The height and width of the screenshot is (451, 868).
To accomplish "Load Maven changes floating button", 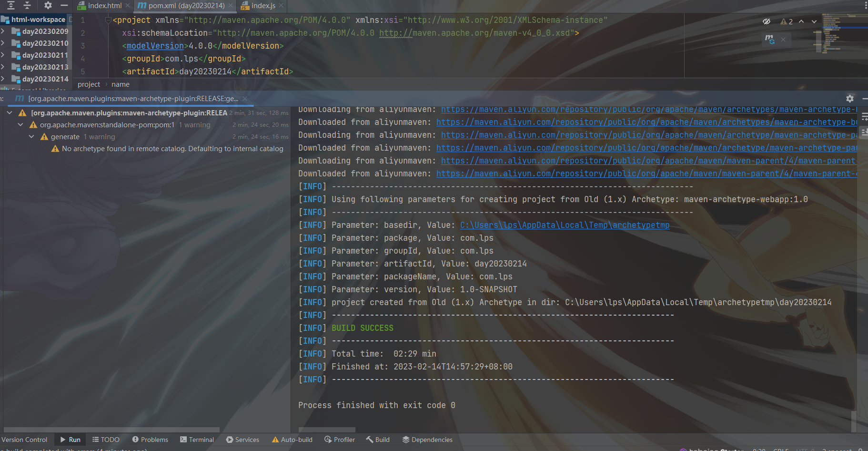I will (770, 39).
